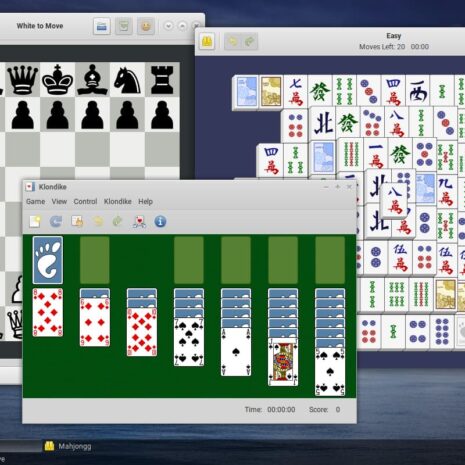Click the Mahjongg "00:00" timer text
465x465 pixels.
tap(420, 47)
